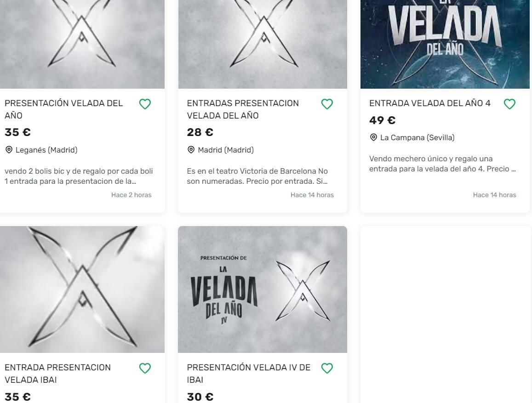Favorite the ENTRADA PRESENTACION VELADA IBAI listing
The height and width of the screenshot is (403, 532).
[x=145, y=368]
